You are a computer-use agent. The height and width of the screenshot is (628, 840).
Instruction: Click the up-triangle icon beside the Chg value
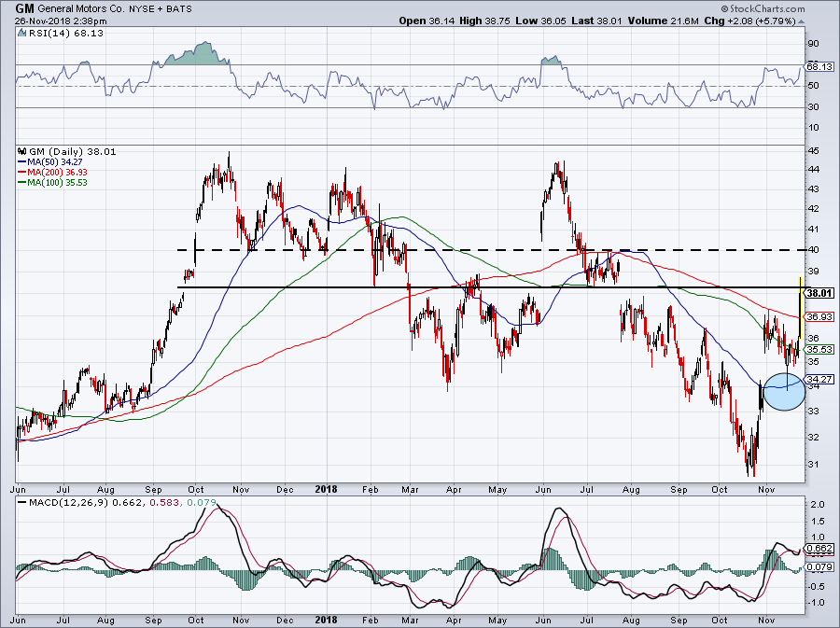pos(801,22)
